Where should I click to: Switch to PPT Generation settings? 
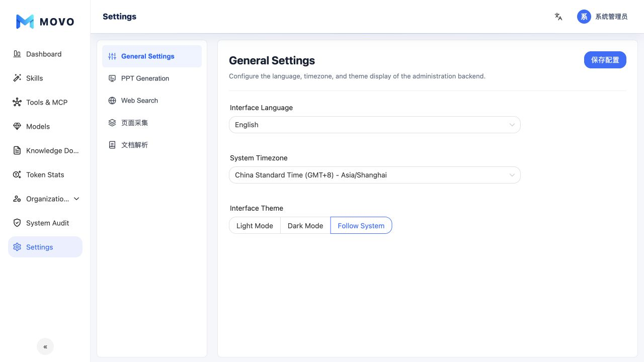[152, 78]
